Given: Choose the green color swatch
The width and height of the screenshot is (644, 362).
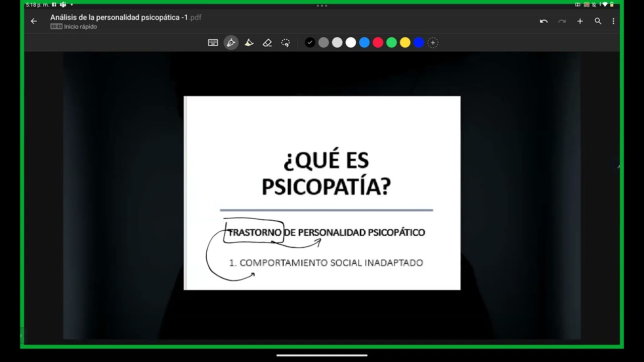Looking at the screenshot, I should click(x=391, y=43).
